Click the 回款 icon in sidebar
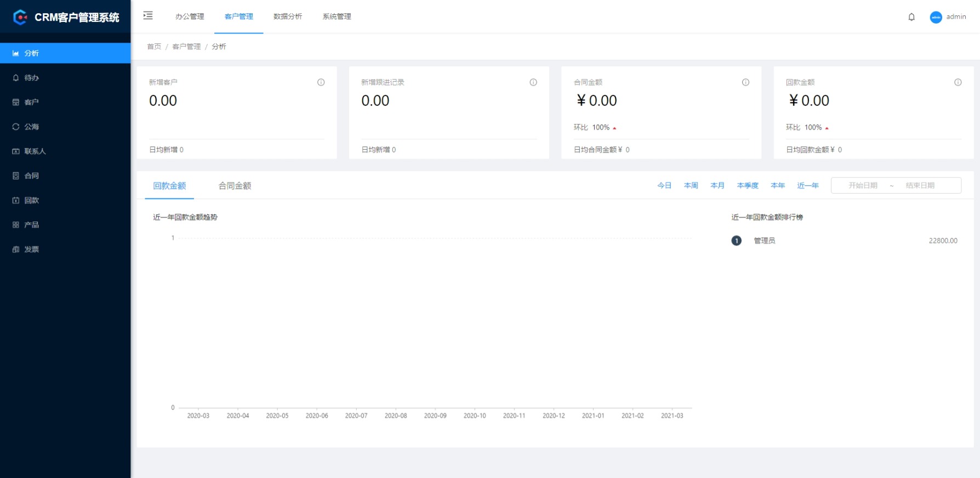980x478 pixels. pyautogui.click(x=16, y=201)
